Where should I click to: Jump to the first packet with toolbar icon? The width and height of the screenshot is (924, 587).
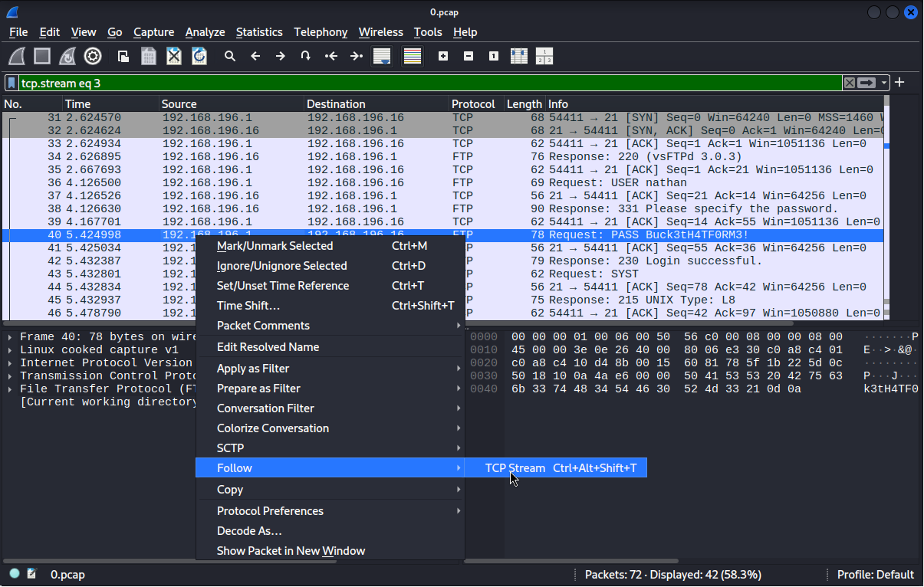coord(331,56)
